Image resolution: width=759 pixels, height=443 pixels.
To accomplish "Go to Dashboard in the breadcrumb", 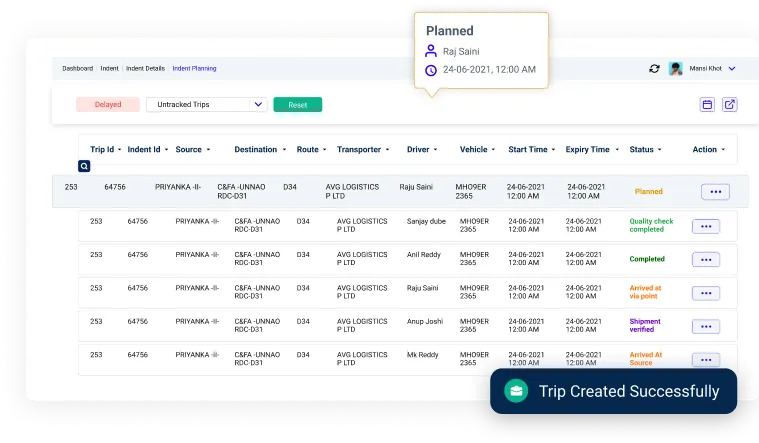I will 77,69.
